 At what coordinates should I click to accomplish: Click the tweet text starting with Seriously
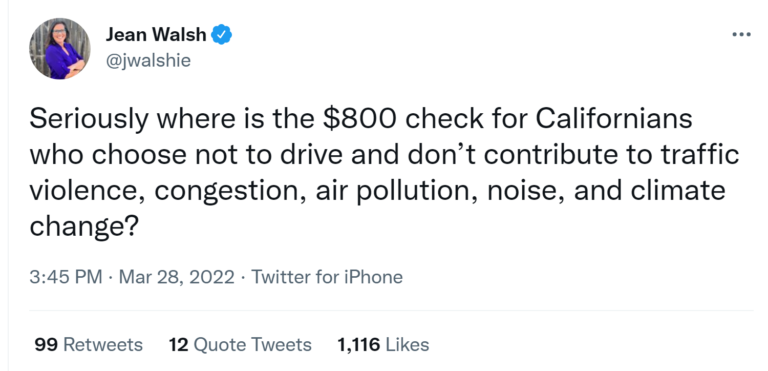[384, 173]
